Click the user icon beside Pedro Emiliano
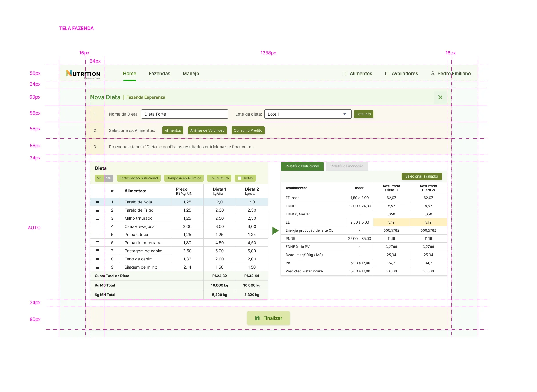The image size is (537, 392). click(433, 74)
